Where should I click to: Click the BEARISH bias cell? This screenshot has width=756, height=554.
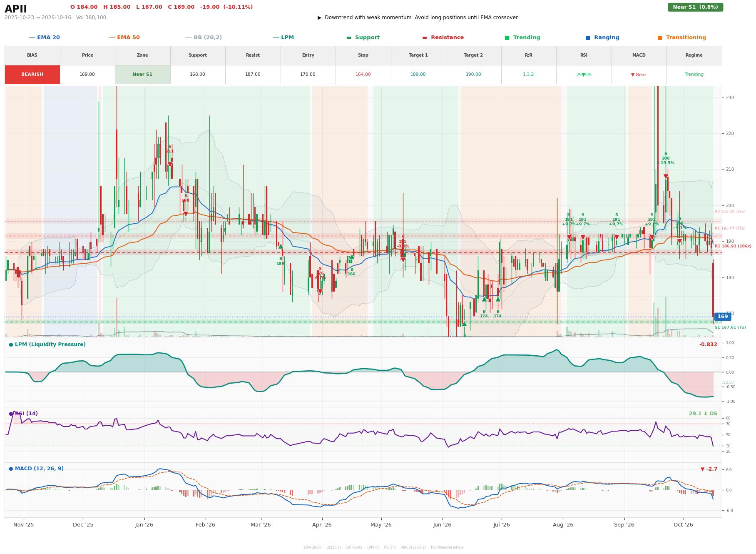(32, 75)
